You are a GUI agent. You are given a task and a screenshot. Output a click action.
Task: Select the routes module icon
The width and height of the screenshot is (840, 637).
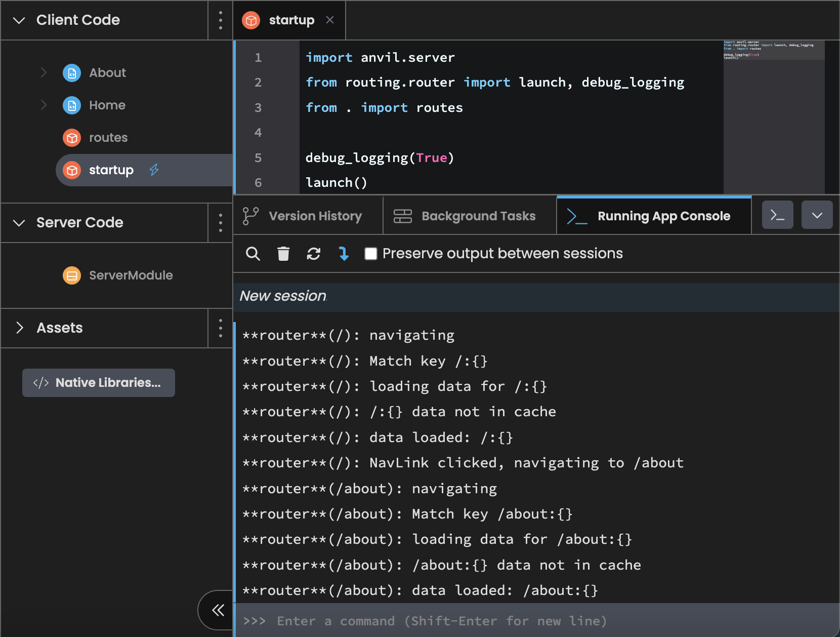click(72, 137)
